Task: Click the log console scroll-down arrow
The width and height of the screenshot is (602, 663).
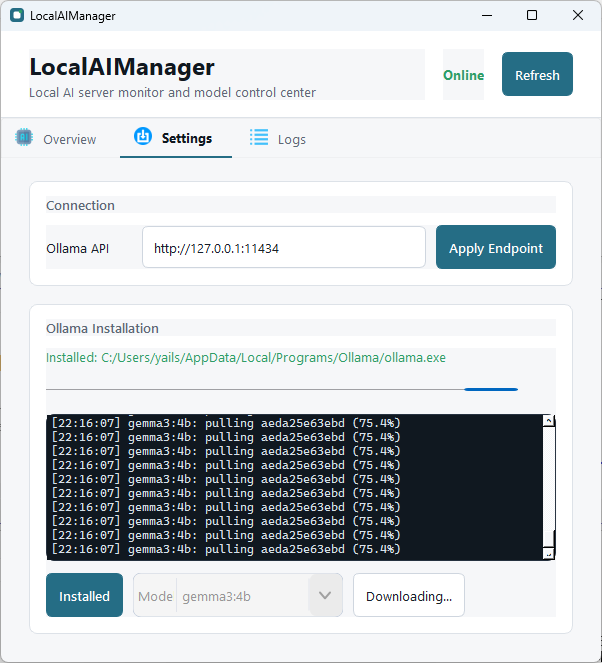Action: click(549, 553)
